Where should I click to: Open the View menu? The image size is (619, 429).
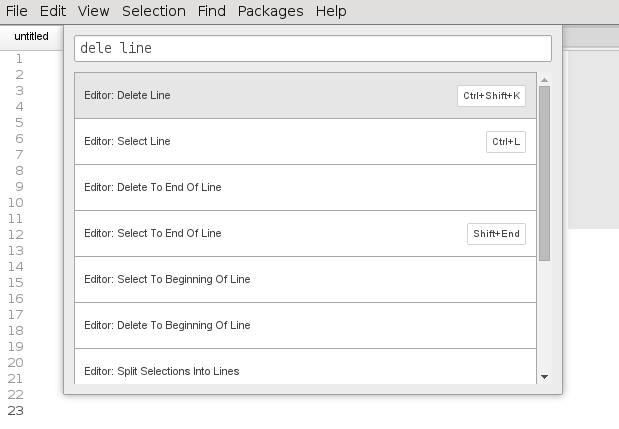(93, 11)
